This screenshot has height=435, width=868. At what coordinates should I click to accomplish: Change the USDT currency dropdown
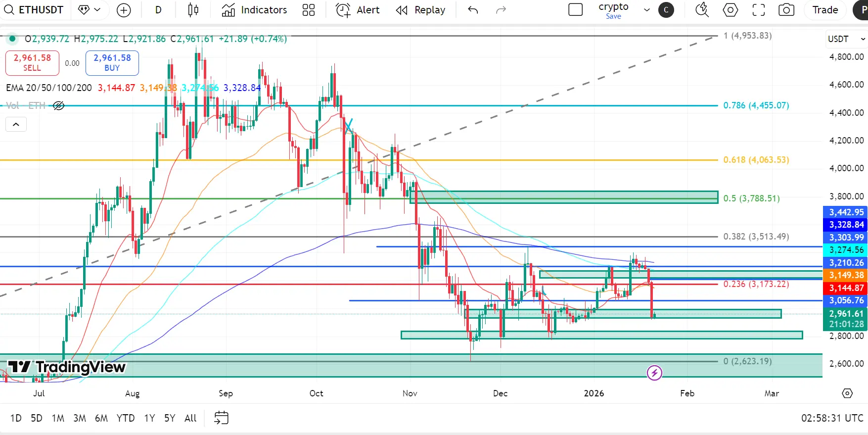pos(847,39)
